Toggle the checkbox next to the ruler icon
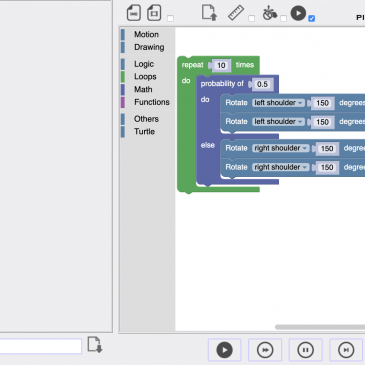The image size is (365, 365). (252, 18)
